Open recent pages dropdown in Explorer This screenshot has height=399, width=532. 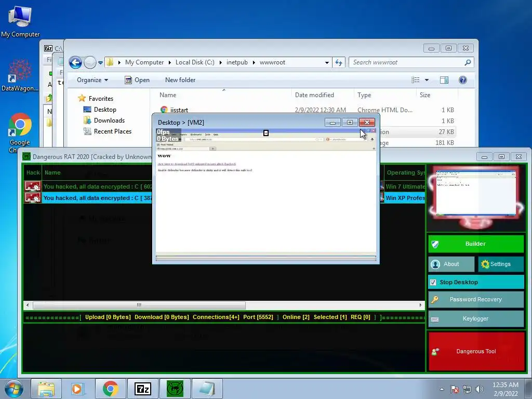100,63
